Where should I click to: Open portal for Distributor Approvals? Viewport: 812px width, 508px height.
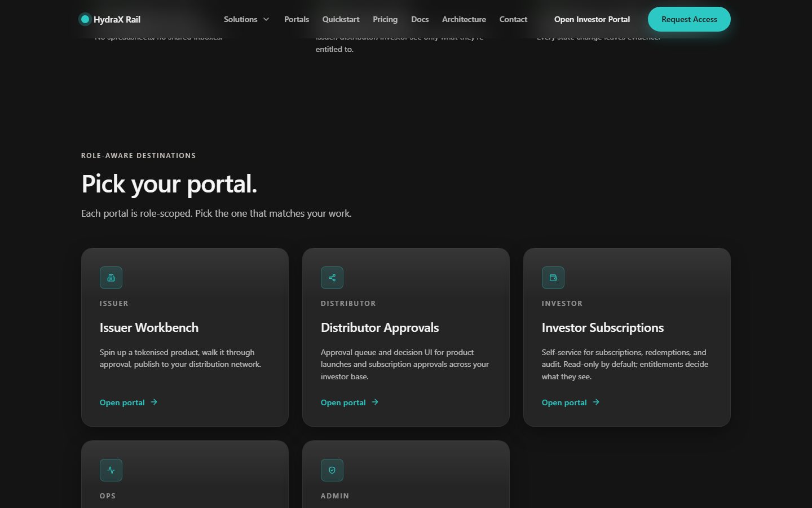350,402
